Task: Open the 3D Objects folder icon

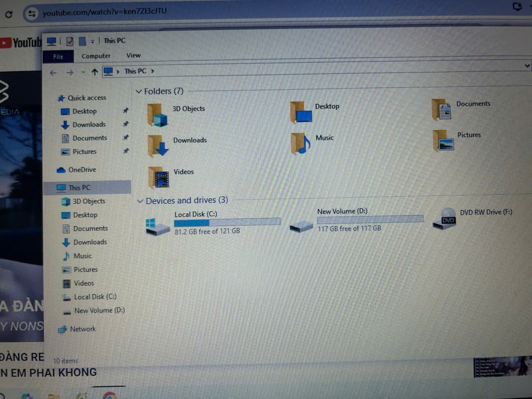Action: tap(158, 115)
